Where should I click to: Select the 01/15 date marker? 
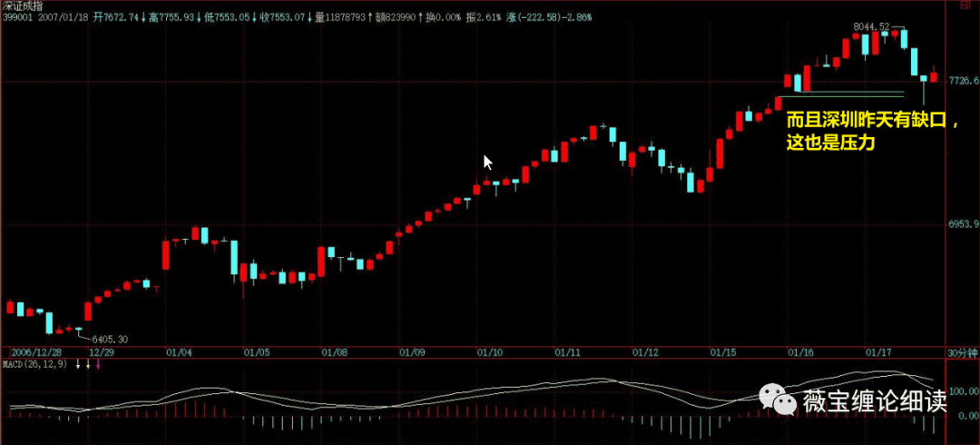[722, 352]
